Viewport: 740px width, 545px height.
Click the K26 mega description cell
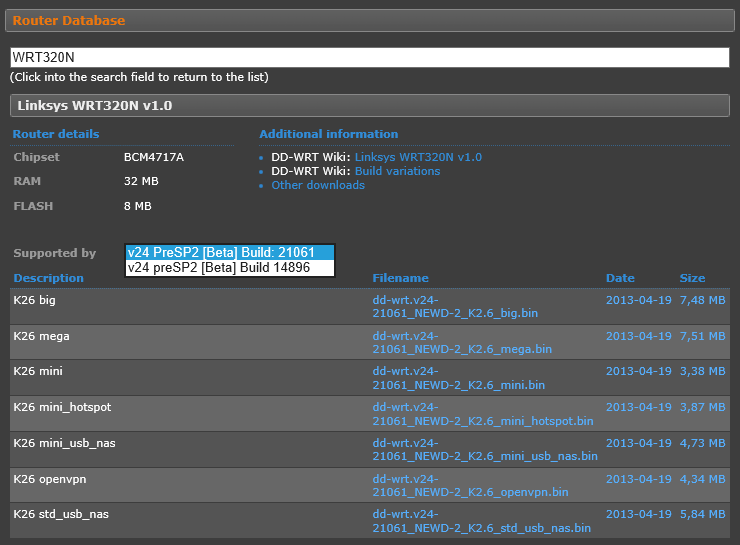tap(42, 336)
